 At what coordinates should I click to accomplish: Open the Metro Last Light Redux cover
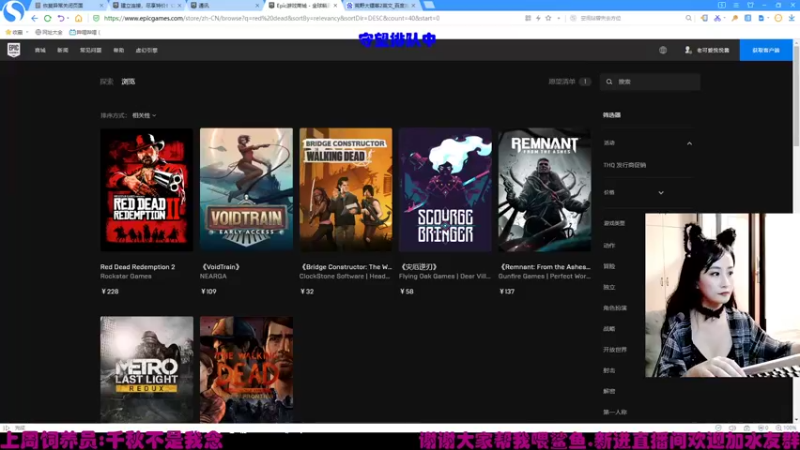point(147,369)
